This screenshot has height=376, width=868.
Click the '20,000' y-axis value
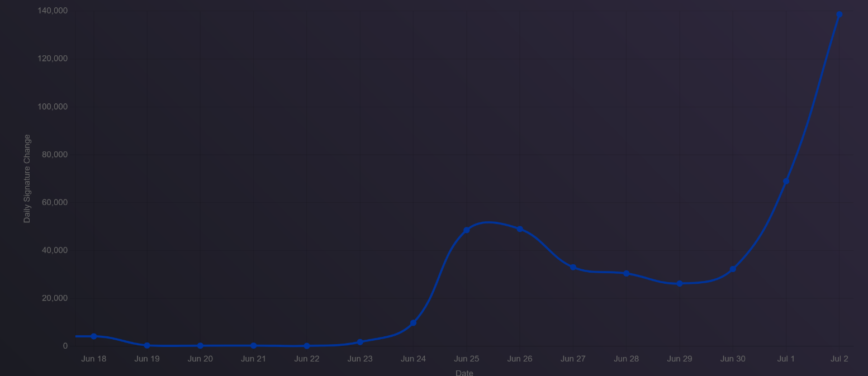pyautogui.click(x=55, y=298)
